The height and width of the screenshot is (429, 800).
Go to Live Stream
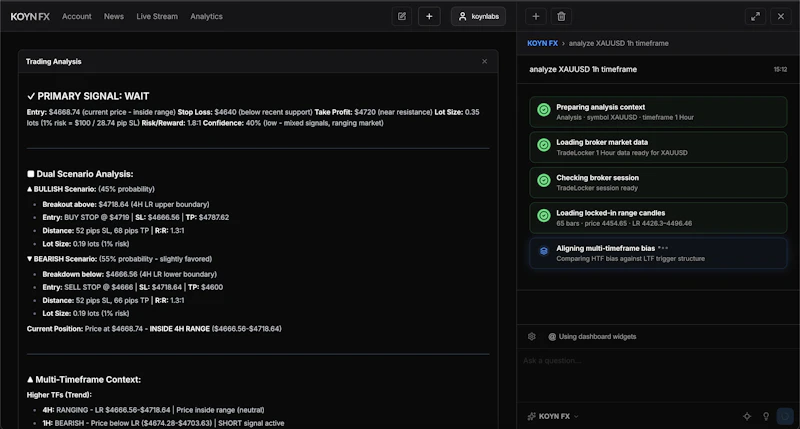pyautogui.click(x=157, y=16)
